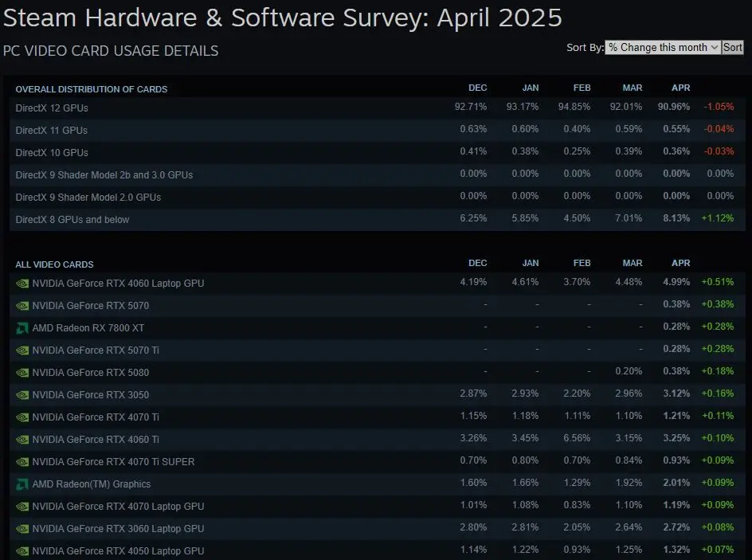Select the 'NVIDIA GeForce RTX 3050' name

[x=91, y=395]
